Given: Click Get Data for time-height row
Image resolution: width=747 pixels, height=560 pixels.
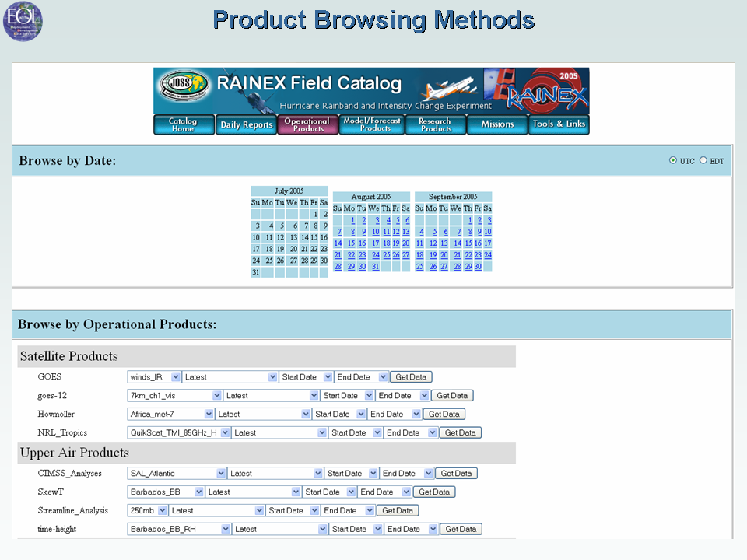Looking at the screenshot, I should coord(461,529).
